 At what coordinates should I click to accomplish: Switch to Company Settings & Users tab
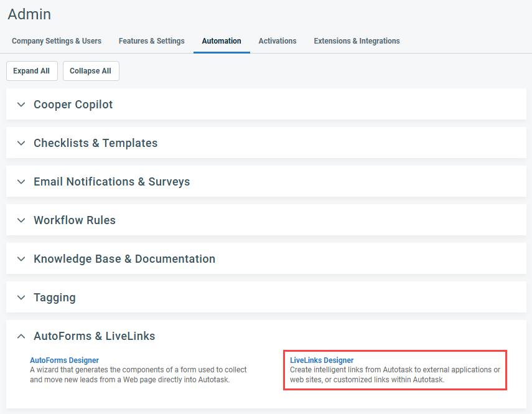coord(57,41)
